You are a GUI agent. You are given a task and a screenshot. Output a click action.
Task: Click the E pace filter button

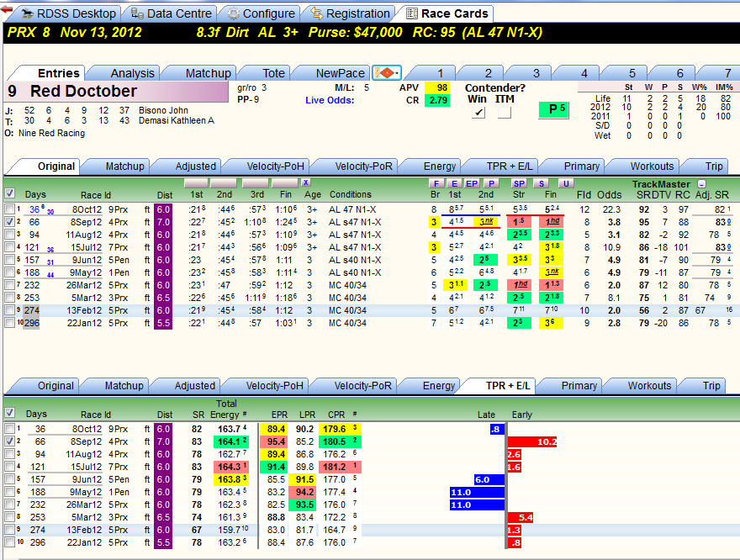[x=454, y=183]
